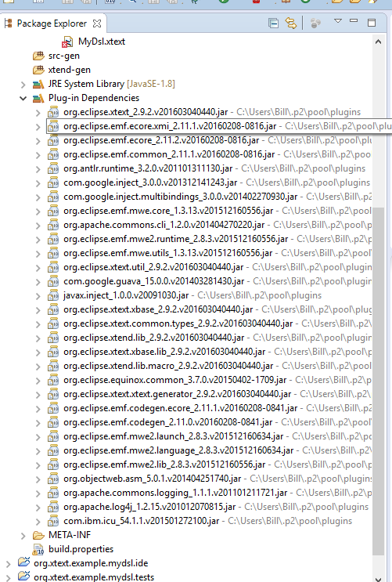Click the xtend-gen source folder icon
This screenshot has height=582, width=392.
pyautogui.click(x=38, y=70)
